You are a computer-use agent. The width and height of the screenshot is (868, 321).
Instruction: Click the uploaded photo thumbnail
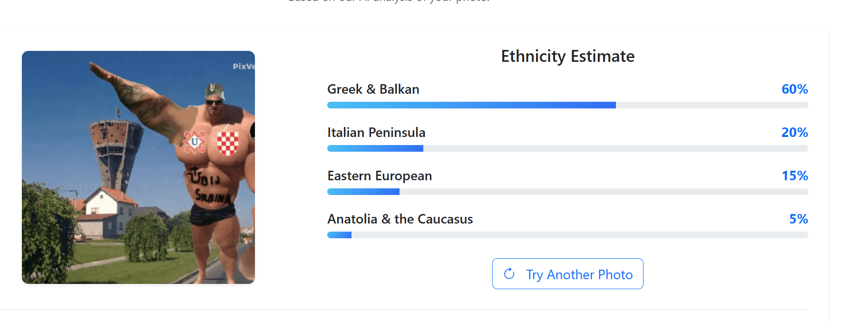(138, 167)
